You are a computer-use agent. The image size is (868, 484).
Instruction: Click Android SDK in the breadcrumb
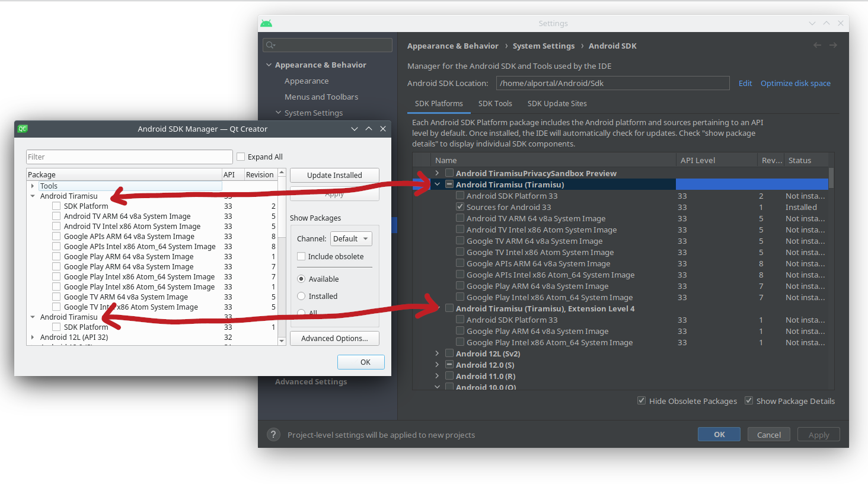[612, 46]
